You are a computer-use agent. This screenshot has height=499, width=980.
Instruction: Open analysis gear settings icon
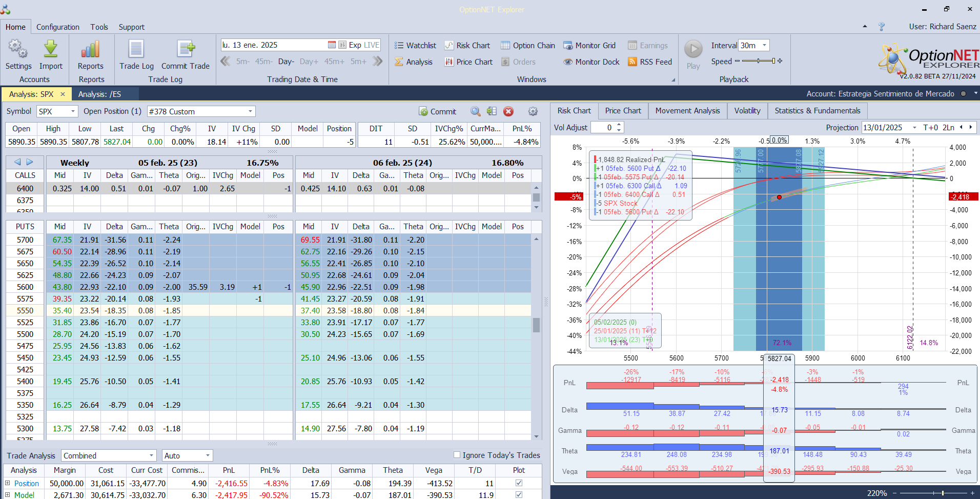[x=533, y=111]
